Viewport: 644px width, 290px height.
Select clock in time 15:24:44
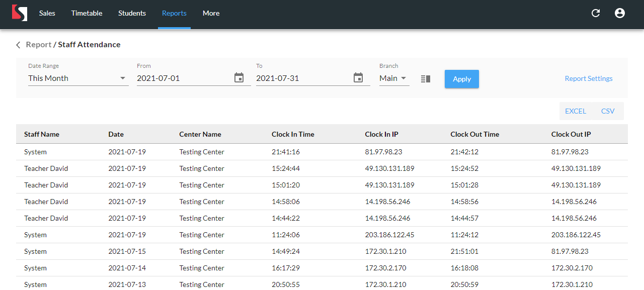pos(286,168)
